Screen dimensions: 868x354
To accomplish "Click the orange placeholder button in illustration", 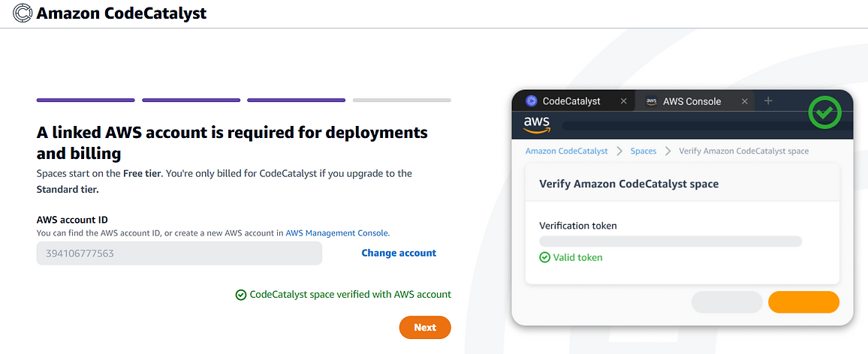I will point(803,302).
